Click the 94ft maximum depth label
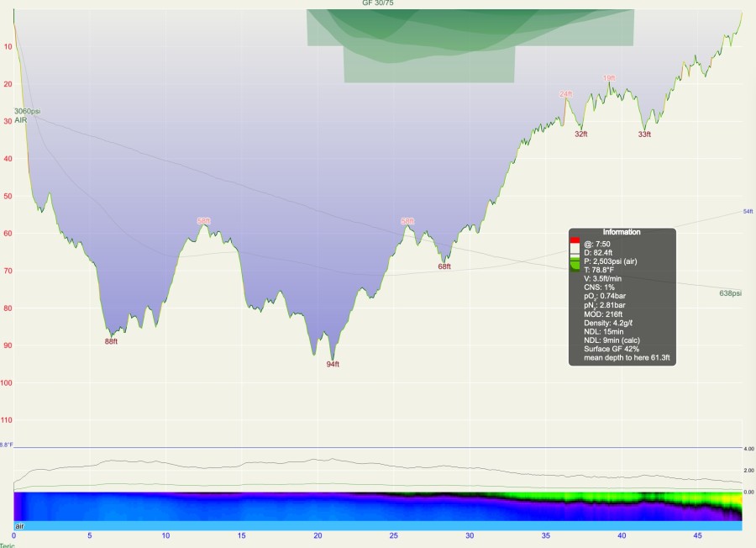 coord(333,365)
